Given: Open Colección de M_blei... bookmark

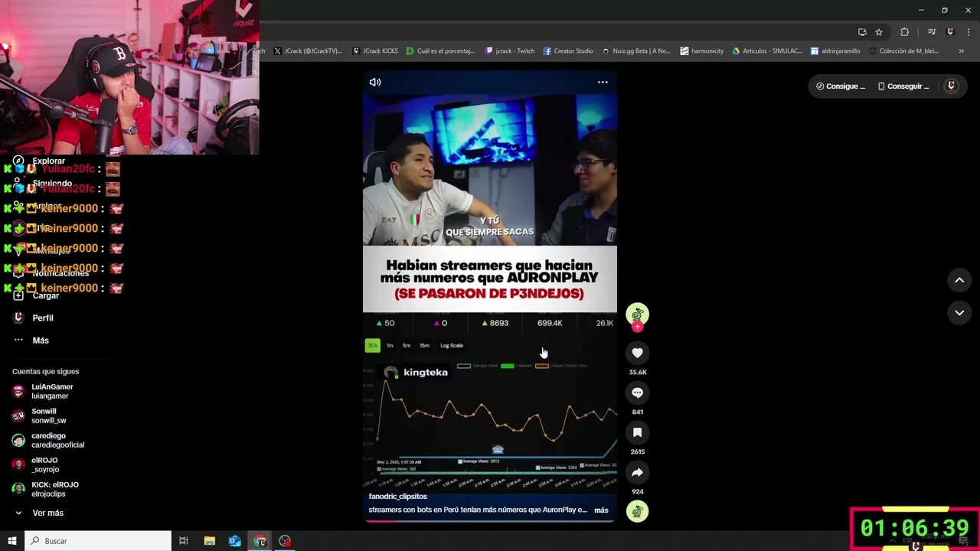Looking at the screenshot, I should [903, 51].
